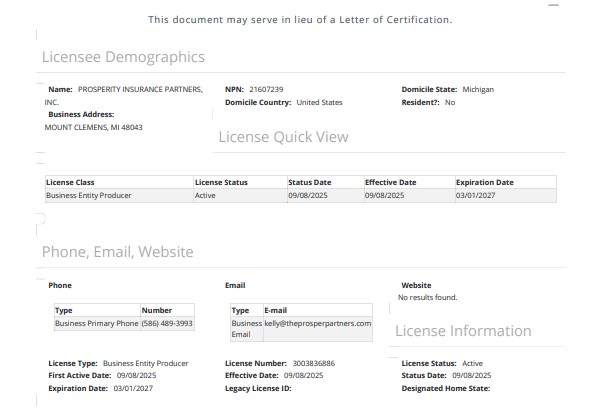Click the E-mail column header
The image size is (597, 409).
tap(318, 310)
